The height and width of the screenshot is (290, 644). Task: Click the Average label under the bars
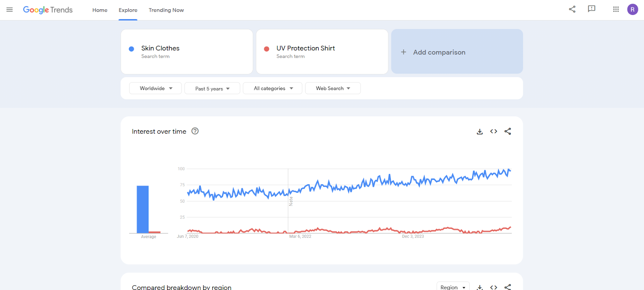click(x=149, y=237)
